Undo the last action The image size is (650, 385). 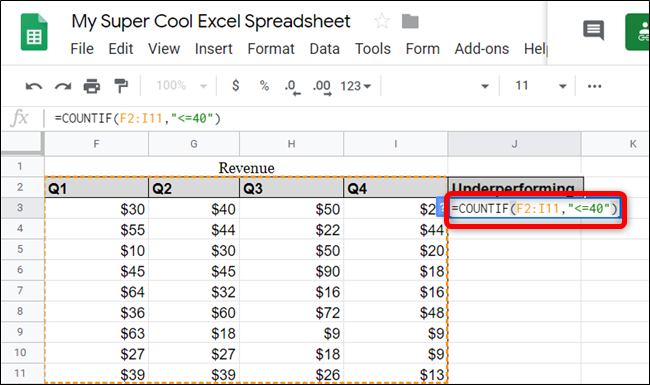click(x=34, y=86)
